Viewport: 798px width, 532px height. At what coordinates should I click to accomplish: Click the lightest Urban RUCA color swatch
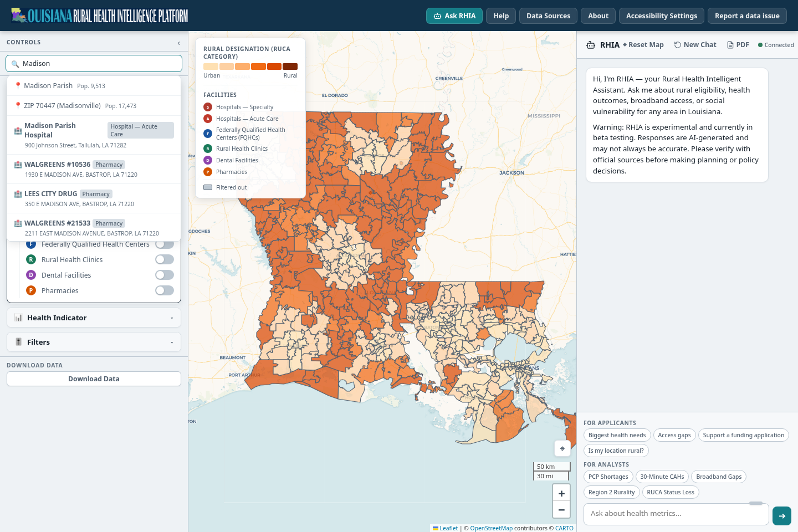pos(211,66)
